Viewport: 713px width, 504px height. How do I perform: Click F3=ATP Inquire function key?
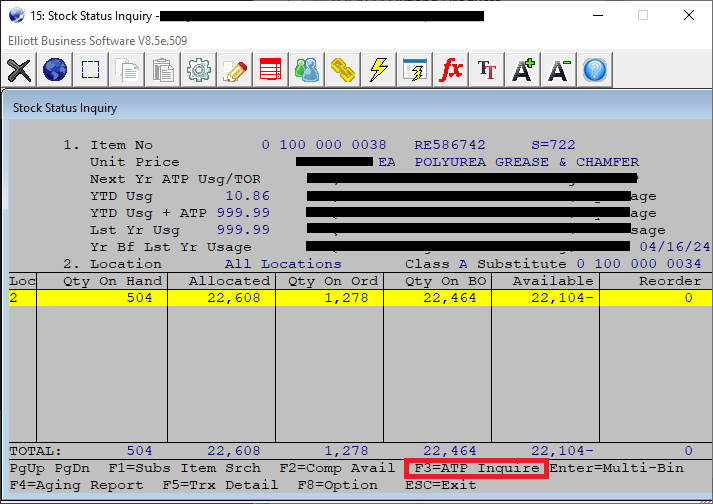tap(476, 468)
